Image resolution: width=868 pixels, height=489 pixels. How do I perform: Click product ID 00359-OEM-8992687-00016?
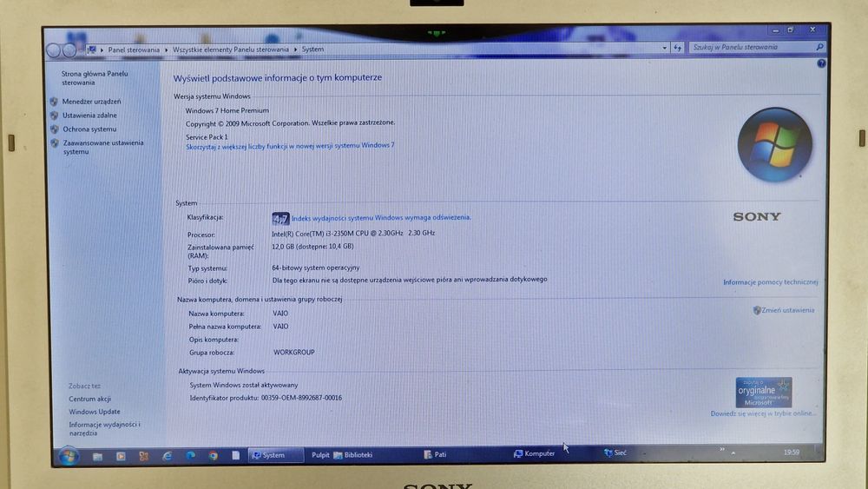(x=301, y=398)
